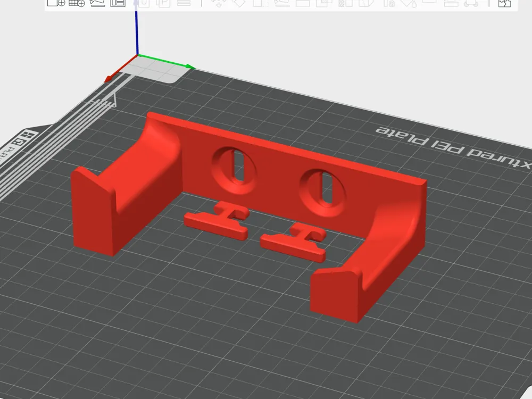Screen dimensions: 532x399
Task: Click the Add object cube-plus icon
Action: pyautogui.click(x=56, y=3)
